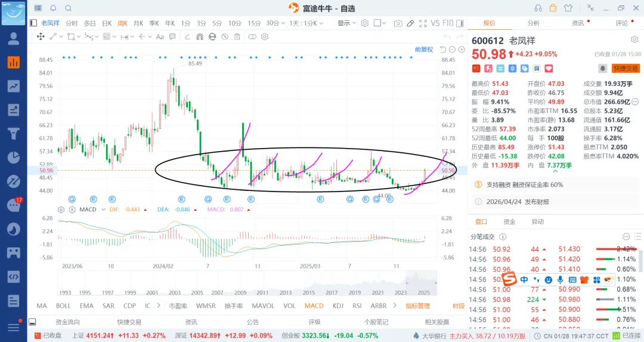The height and width of the screenshot is (342, 644).
Task: Zoom in chart with plus circle
Action: 462,50
